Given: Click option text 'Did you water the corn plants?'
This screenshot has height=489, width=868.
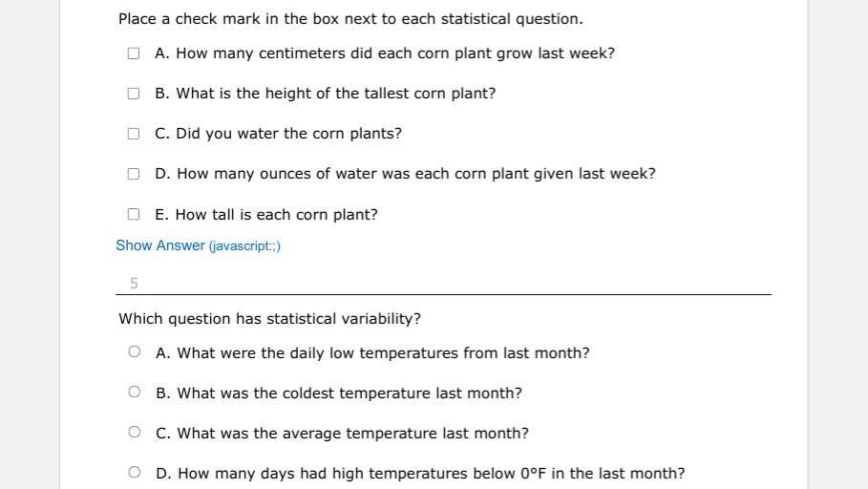Looking at the screenshot, I should coord(289,134).
